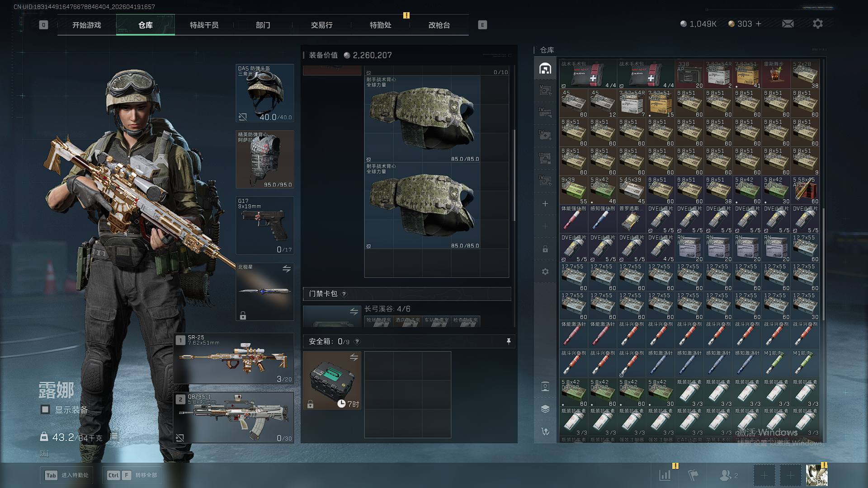
Task: Open the statistics bar chart icon
Action: point(665,475)
